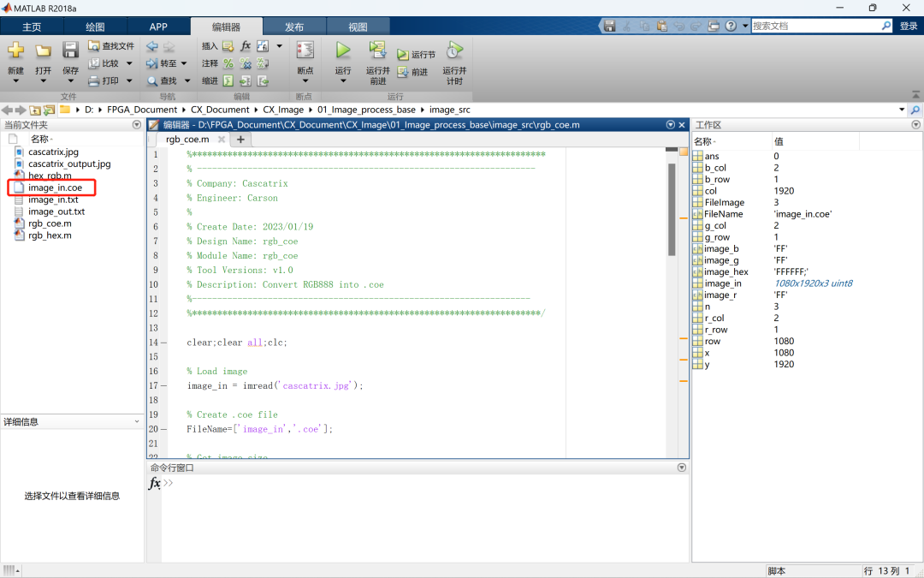Expand the Compare dropdown arrow
The image size is (924, 578).
point(129,63)
